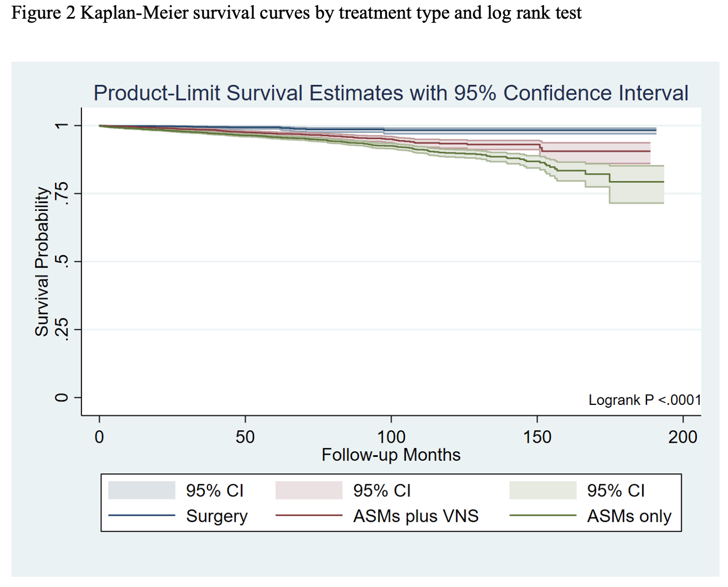Click the y-axis tick label .75

62,193
